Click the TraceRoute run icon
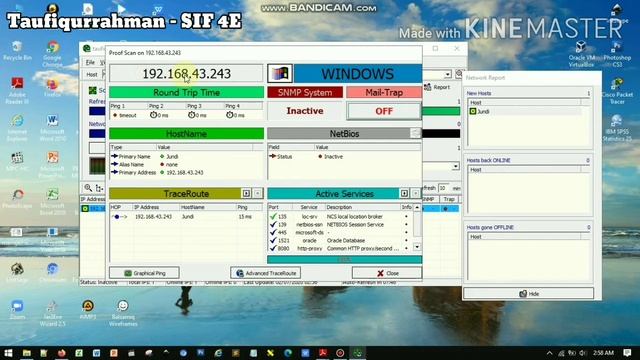The height and width of the screenshot is (360, 640). (246, 193)
